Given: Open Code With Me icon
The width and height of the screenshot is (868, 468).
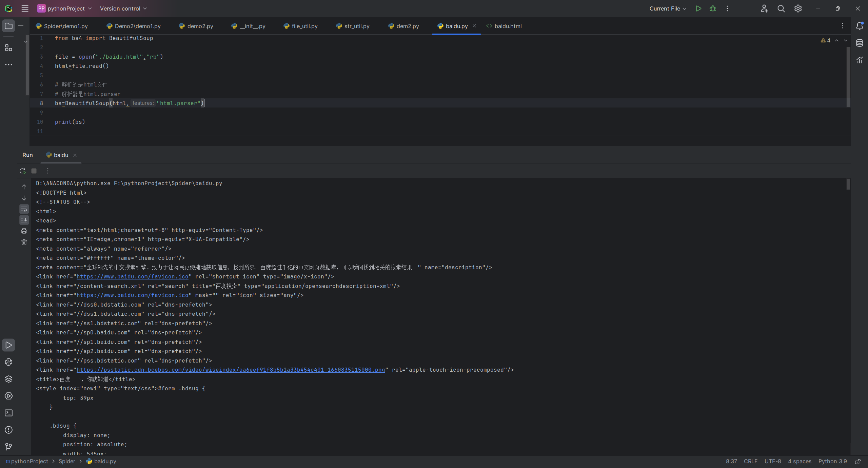Looking at the screenshot, I should 764,8.
